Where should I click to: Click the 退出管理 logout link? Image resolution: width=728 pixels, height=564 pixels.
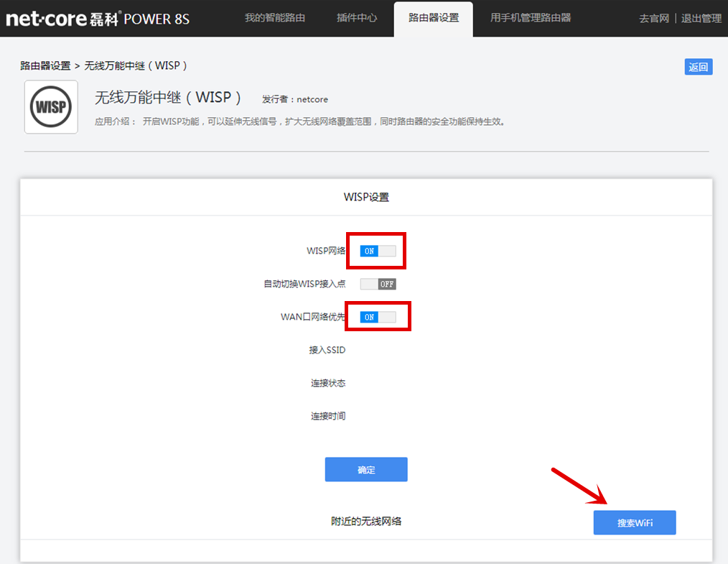point(701,19)
